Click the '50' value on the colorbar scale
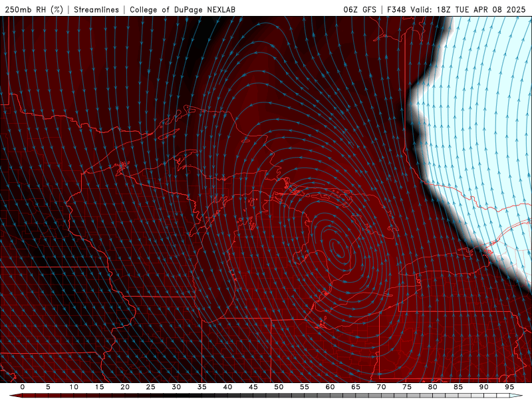532x399 pixels. (279, 387)
